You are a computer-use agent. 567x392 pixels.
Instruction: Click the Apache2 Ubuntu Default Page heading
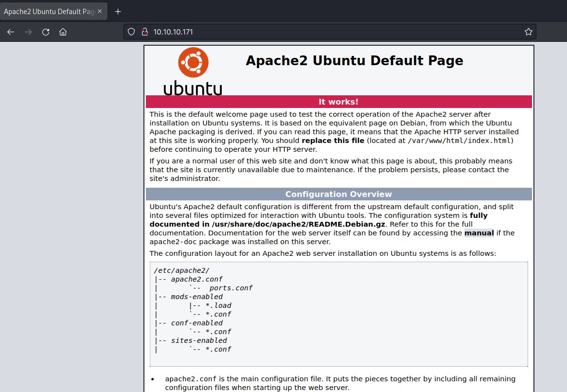[354, 61]
